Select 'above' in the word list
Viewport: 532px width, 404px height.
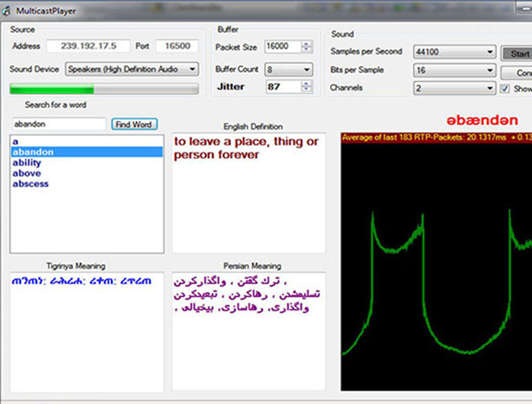(x=87, y=173)
